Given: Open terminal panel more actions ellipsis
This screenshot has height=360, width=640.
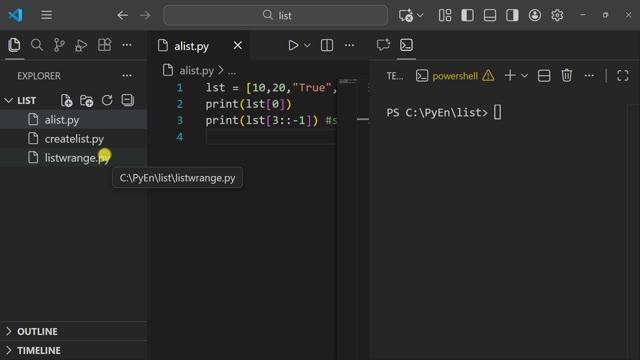Looking at the screenshot, I should tap(589, 76).
